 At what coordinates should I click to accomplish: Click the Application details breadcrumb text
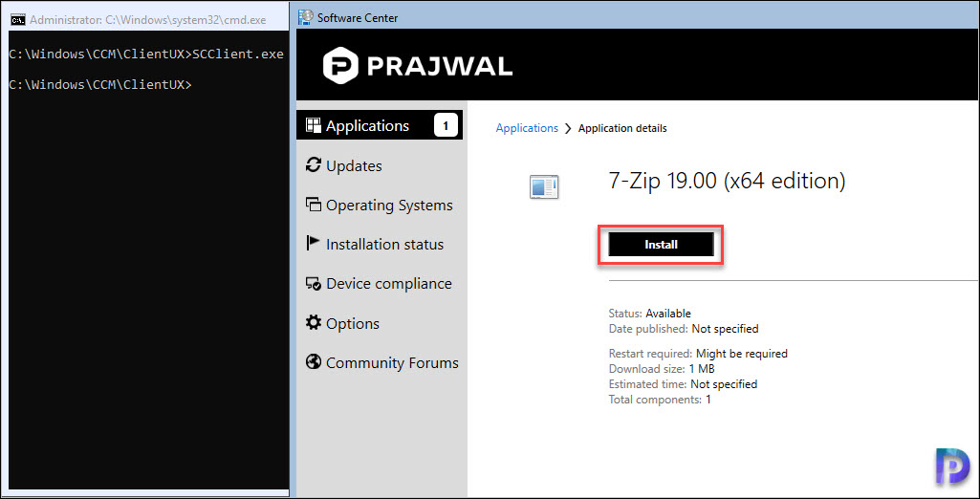pyautogui.click(x=622, y=129)
